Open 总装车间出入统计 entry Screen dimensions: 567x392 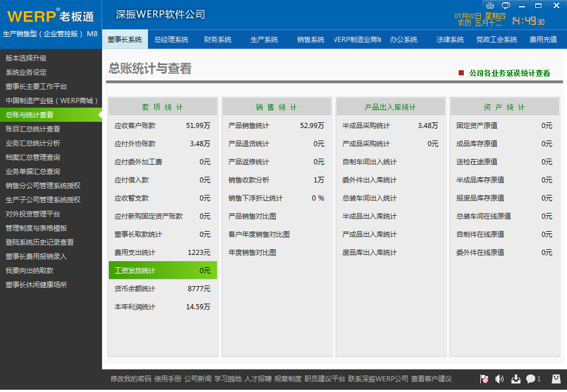[x=369, y=198]
